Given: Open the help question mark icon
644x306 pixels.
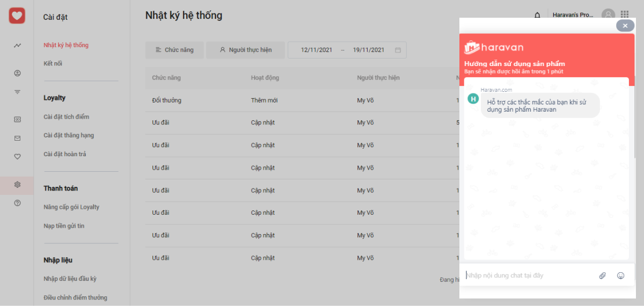Looking at the screenshot, I should click(x=17, y=203).
